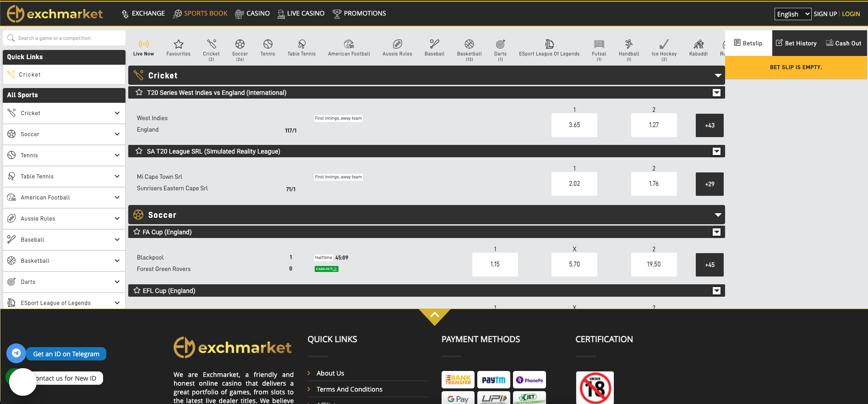Open About Us footer link
868x404 pixels.
tap(330, 373)
